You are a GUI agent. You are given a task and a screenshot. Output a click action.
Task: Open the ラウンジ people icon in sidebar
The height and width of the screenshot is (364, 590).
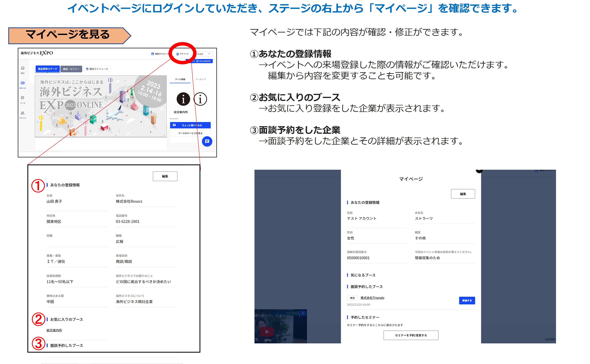(23, 113)
